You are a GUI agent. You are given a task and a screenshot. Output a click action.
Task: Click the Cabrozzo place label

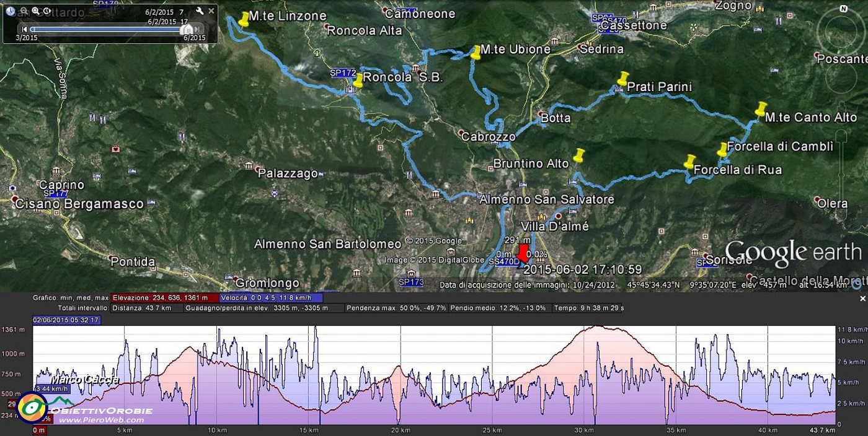(488, 137)
